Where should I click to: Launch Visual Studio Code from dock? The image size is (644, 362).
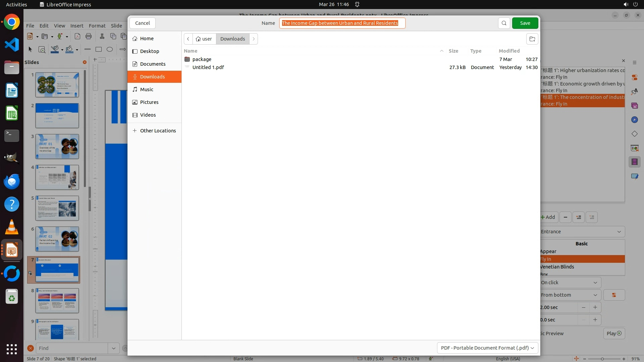[x=12, y=45]
